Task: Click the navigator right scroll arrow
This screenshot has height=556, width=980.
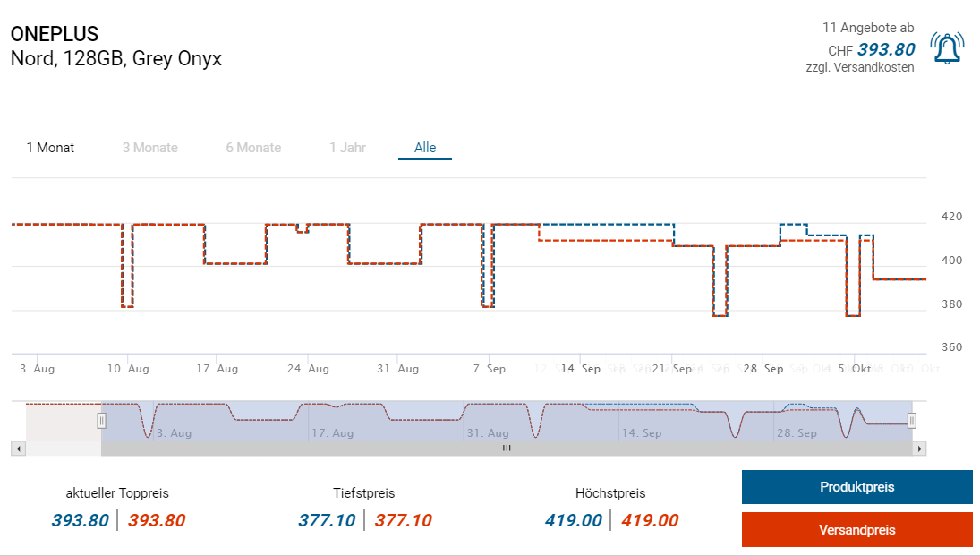Action: (920, 448)
